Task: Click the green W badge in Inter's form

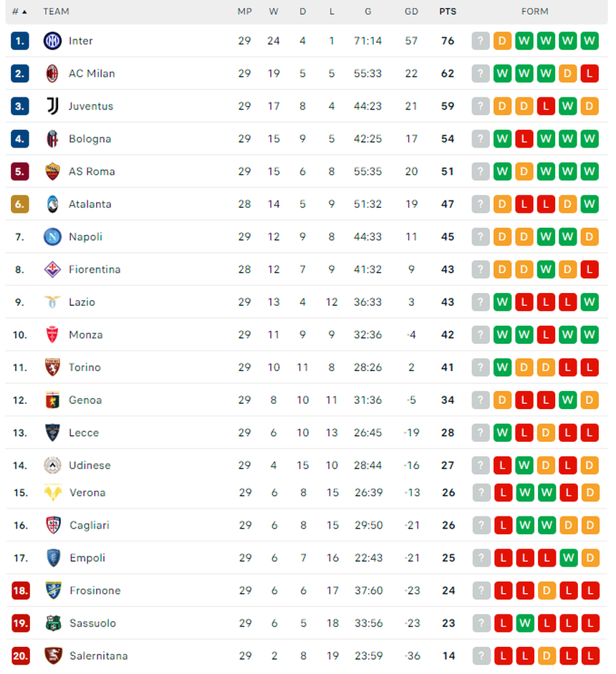Action: click(524, 41)
